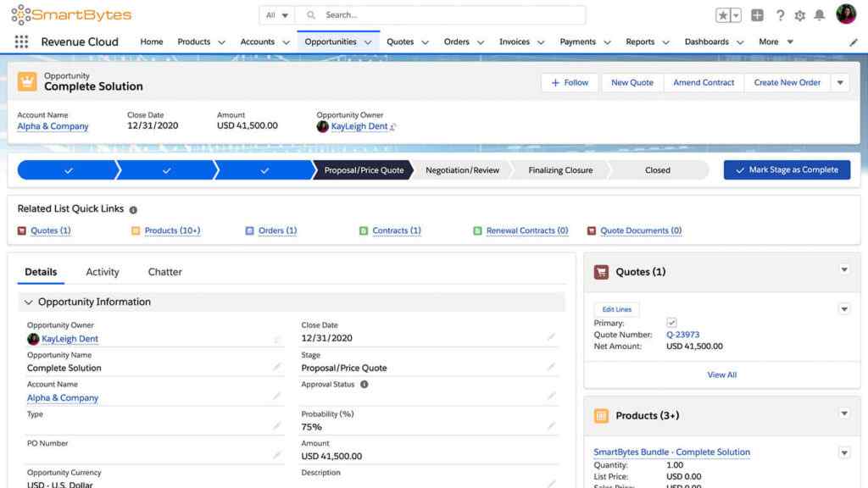Click the Opportunity crown icon
The image size is (868, 488).
pyautogui.click(x=26, y=82)
